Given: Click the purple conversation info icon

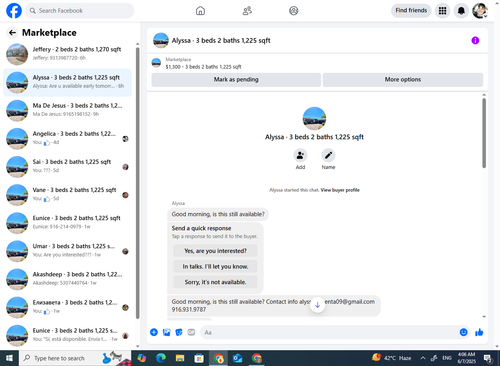Looking at the screenshot, I should pos(475,40).
